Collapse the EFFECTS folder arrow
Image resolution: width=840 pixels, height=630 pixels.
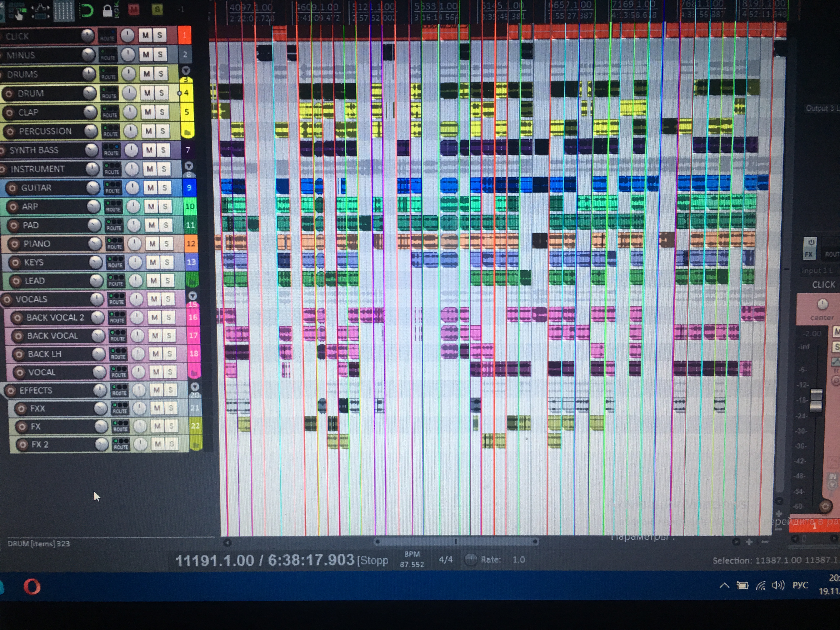[x=195, y=387]
